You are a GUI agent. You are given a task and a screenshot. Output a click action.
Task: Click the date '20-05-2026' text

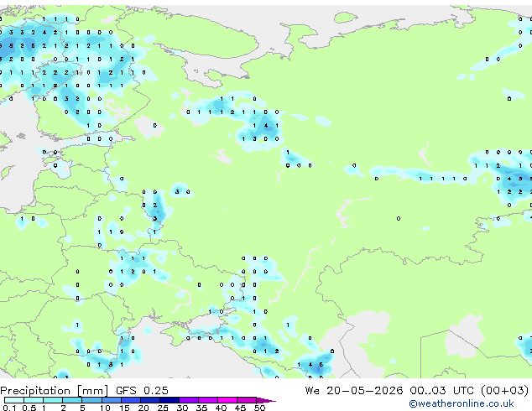pos(365,390)
